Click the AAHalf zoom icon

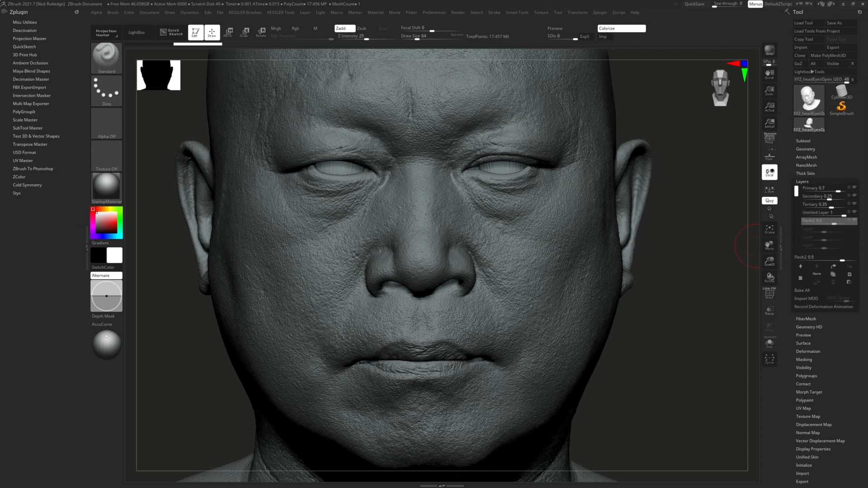[x=769, y=123]
